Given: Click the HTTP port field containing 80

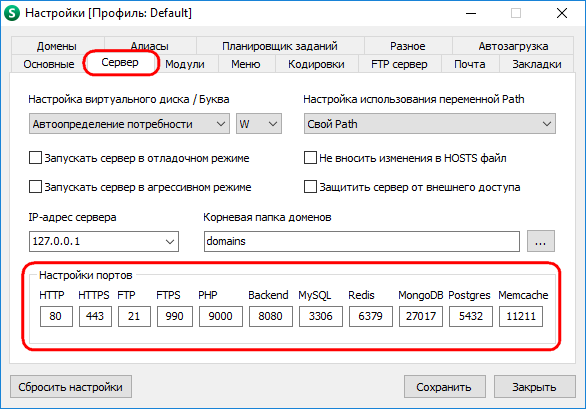Looking at the screenshot, I should point(56,316).
